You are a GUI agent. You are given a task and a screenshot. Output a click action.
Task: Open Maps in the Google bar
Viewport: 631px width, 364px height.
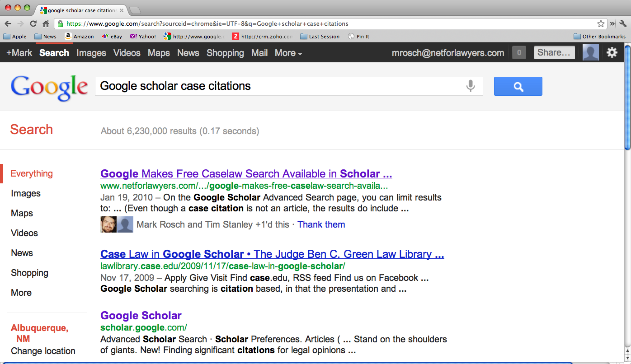coord(159,53)
